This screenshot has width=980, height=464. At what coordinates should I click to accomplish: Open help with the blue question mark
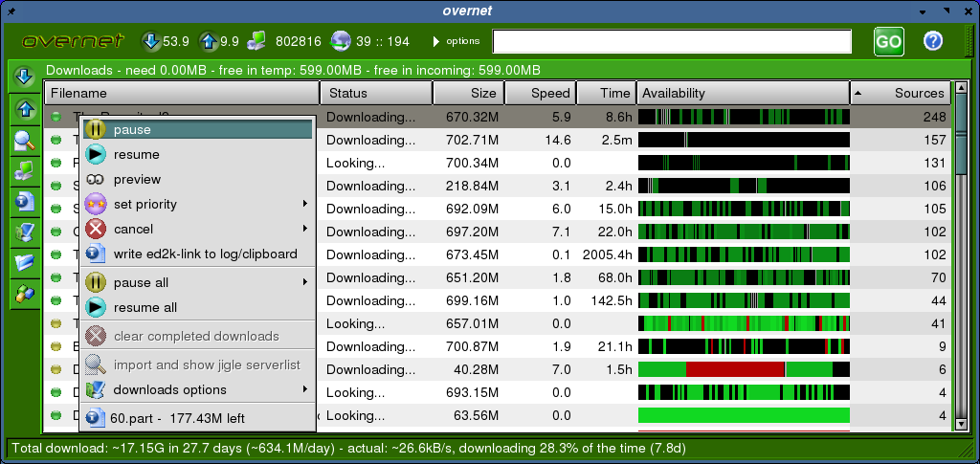click(933, 41)
